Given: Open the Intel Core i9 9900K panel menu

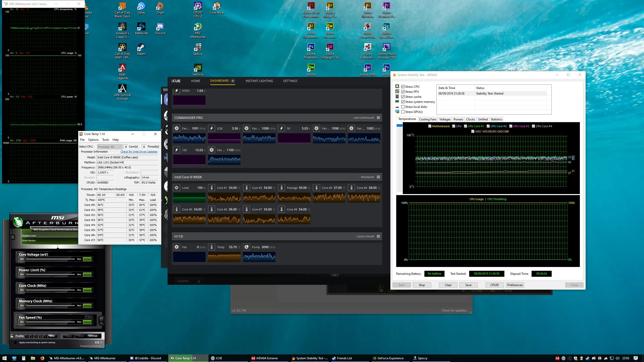Looking at the screenshot, I should 378,177.
